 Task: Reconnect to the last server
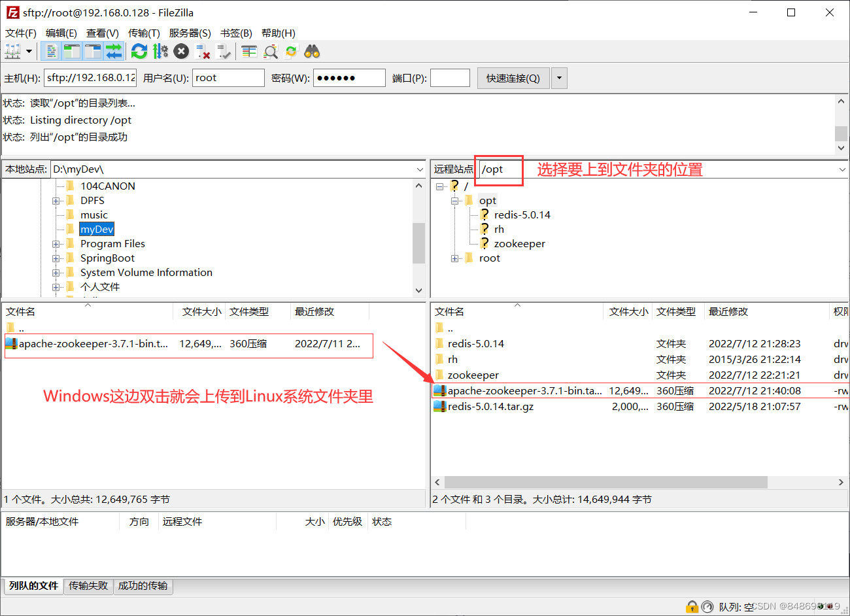point(224,51)
